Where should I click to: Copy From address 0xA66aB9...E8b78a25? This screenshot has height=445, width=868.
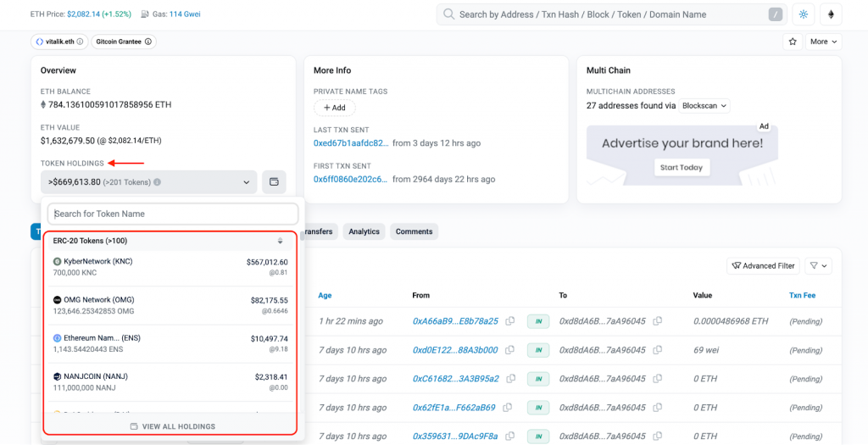point(510,321)
